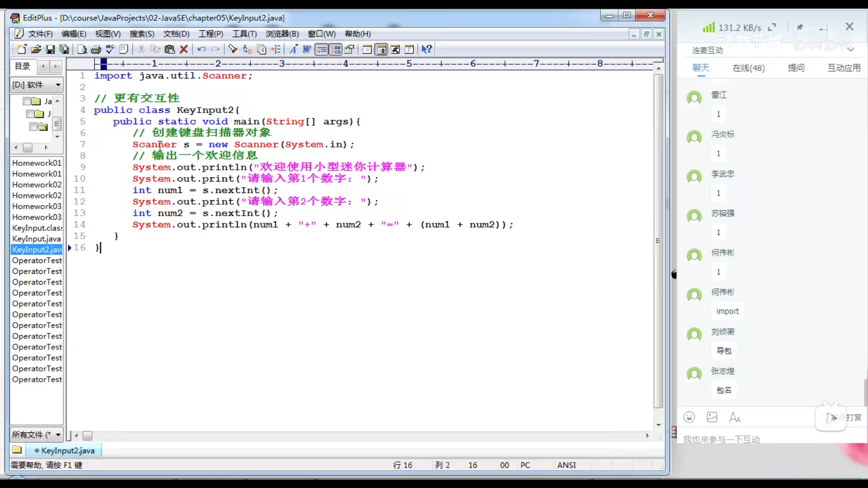Toggle the auto indent toolbar button

point(321,49)
